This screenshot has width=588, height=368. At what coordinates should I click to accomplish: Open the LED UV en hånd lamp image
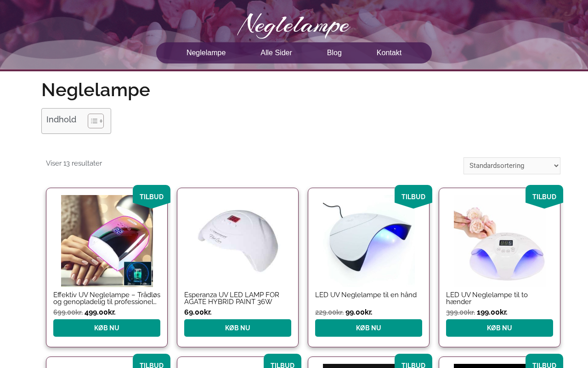[x=369, y=241]
